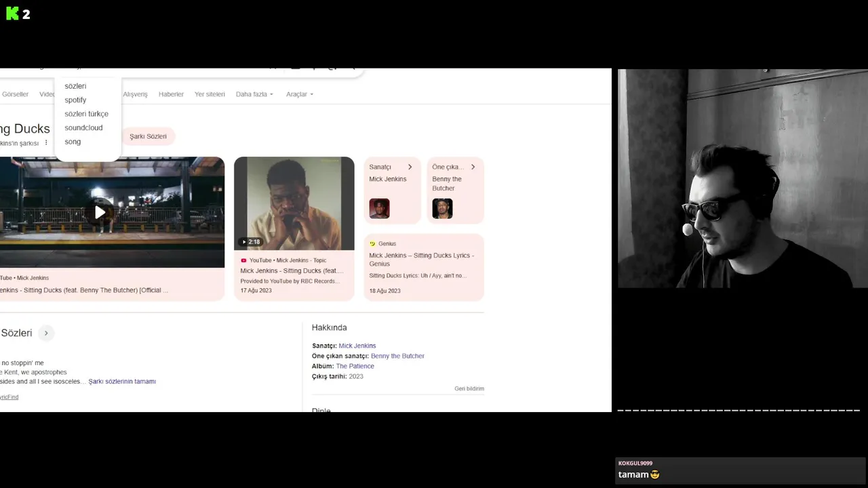Screen dimensions: 868x488
Task: Select the 'spotify' search suggestion
Action: tap(75, 100)
